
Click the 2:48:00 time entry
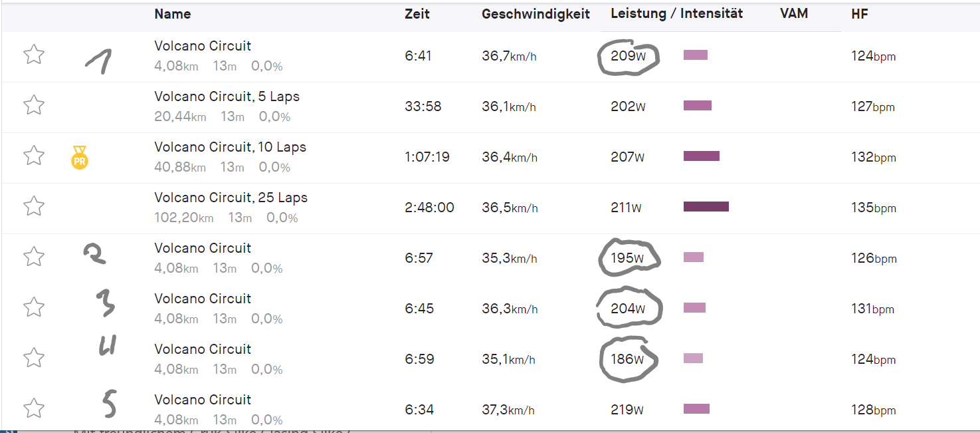click(x=429, y=208)
